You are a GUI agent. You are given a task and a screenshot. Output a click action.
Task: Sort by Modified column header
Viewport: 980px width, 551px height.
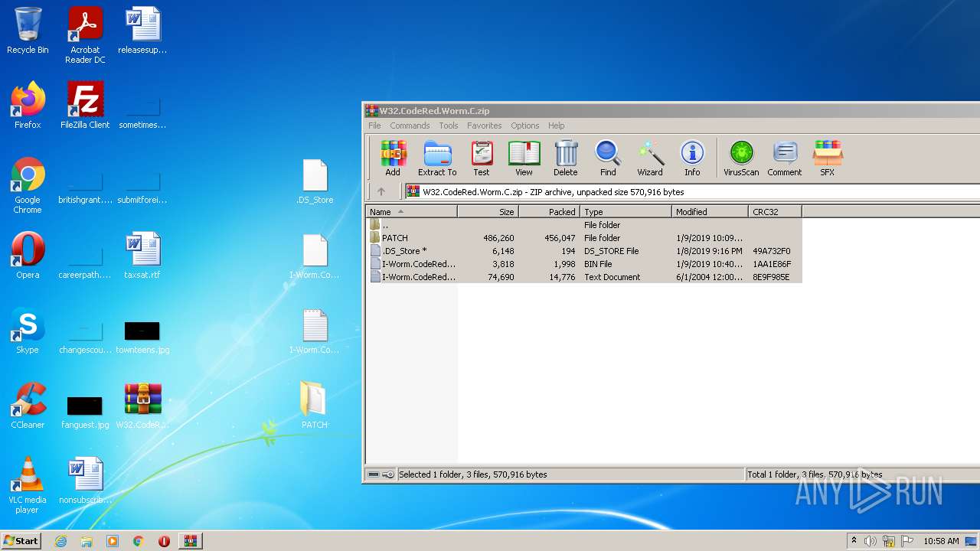(x=710, y=212)
